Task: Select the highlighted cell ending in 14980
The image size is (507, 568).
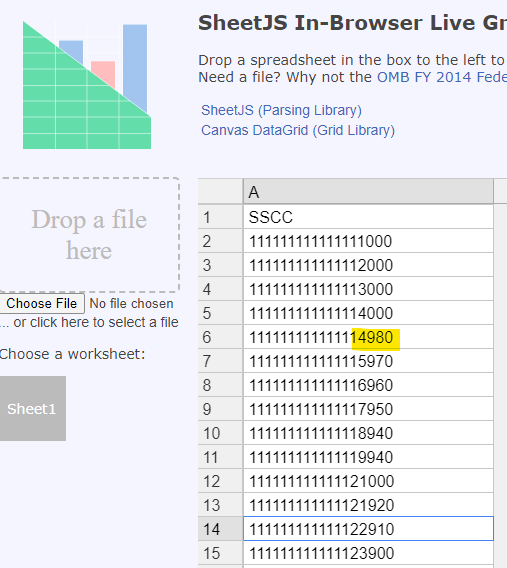Action: (x=368, y=337)
